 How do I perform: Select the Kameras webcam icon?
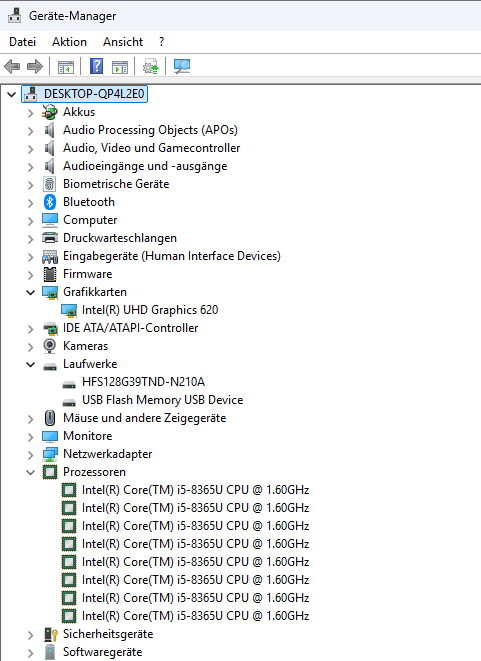pyautogui.click(x=50, y=346)
